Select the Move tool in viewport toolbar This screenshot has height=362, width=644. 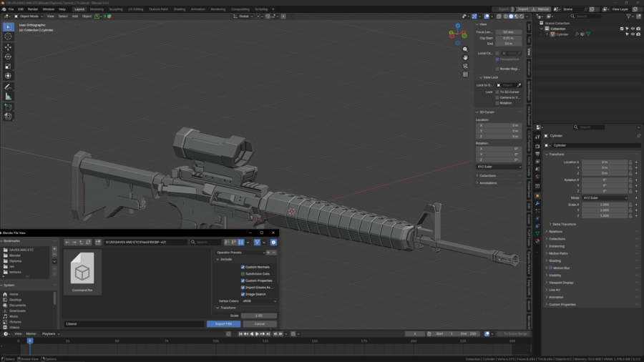(x=8, y=47)
